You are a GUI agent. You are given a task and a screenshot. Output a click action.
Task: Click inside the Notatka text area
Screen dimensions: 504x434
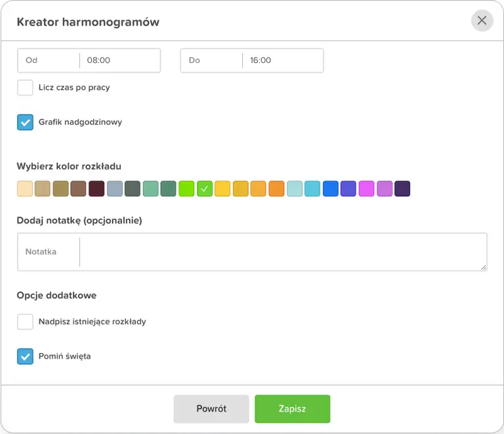[282, 252]
